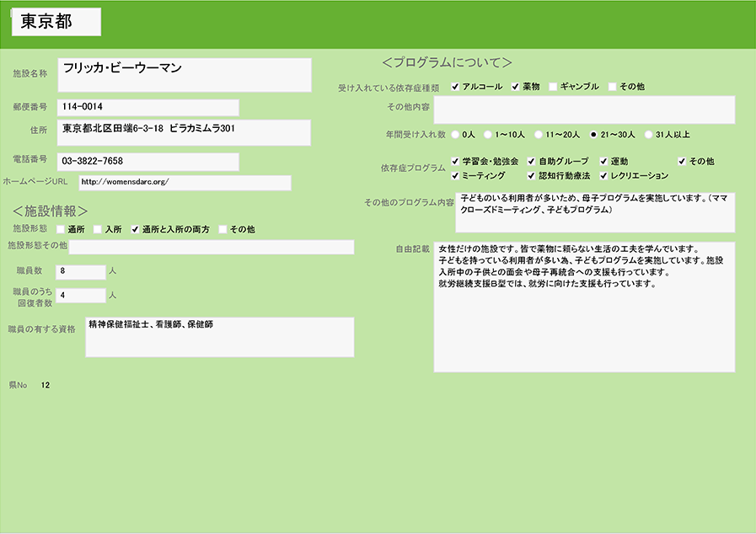Uncheck the アルコール checkbox
Screen dimensions: 756x534
[x=455, y=87]
